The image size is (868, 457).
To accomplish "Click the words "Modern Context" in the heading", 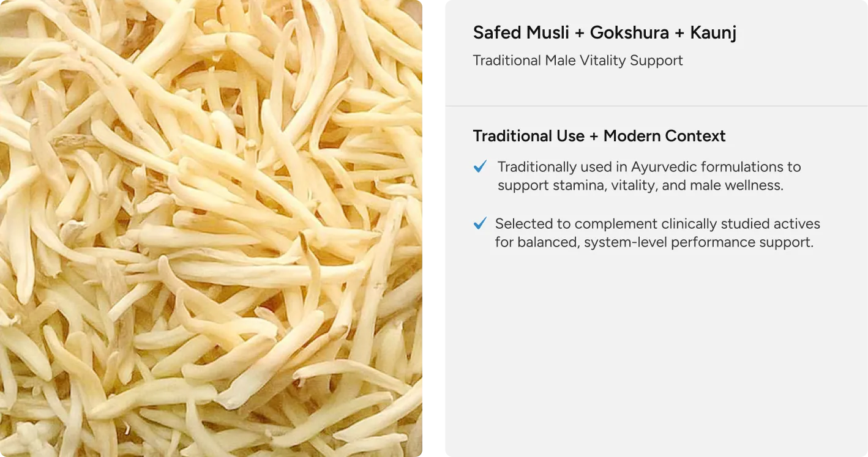I will coord(665,136).
